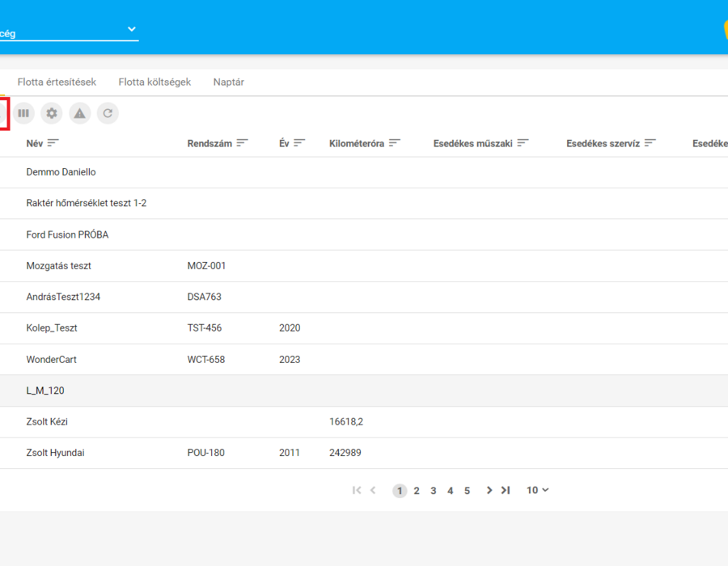Sort by Év column icon
The width and height of the screenshot is (728, 566).
(299, 143)
